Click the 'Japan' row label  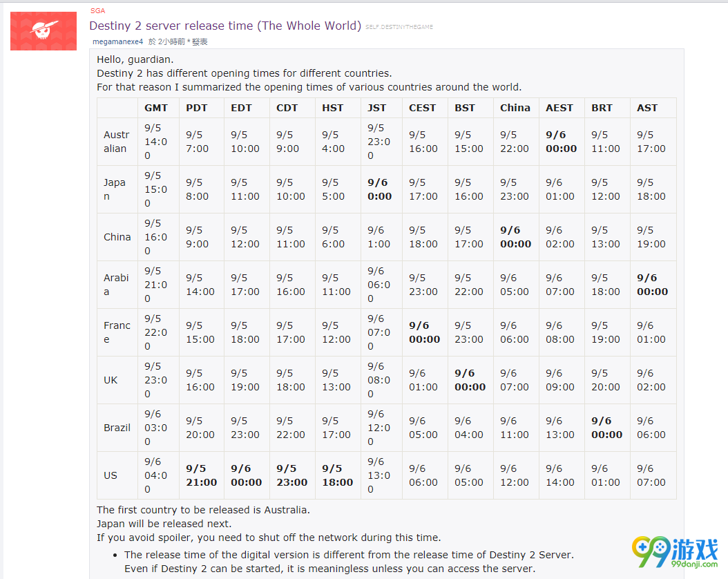[x=115, y=189]
